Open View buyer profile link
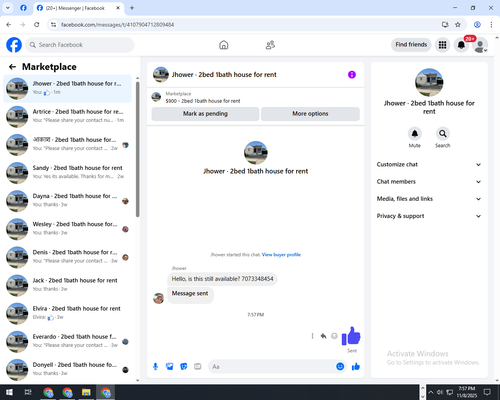Viewport: 500px width, 400px height. [281, 255]
